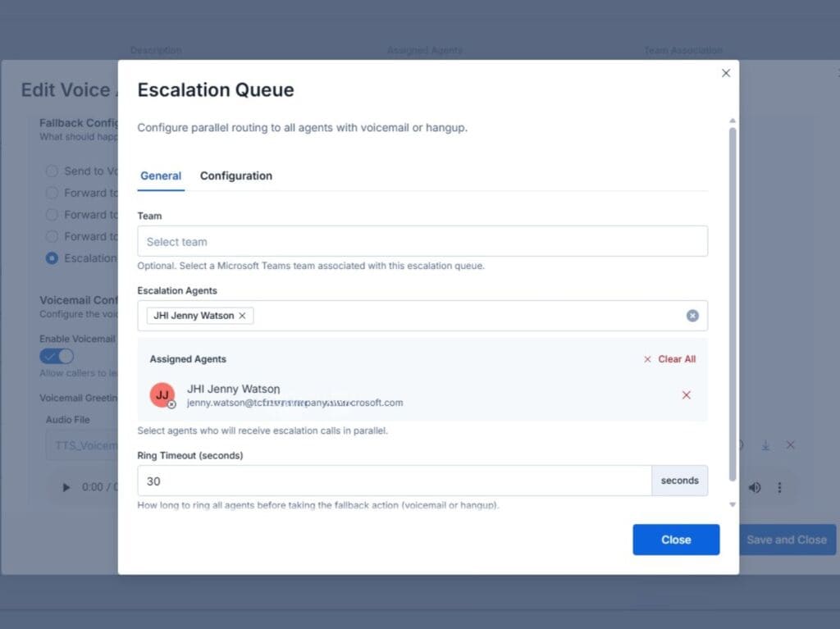Select the second Forward to radio option in background
The height and width of the screenshot is (629, 840).
point(52,215)
